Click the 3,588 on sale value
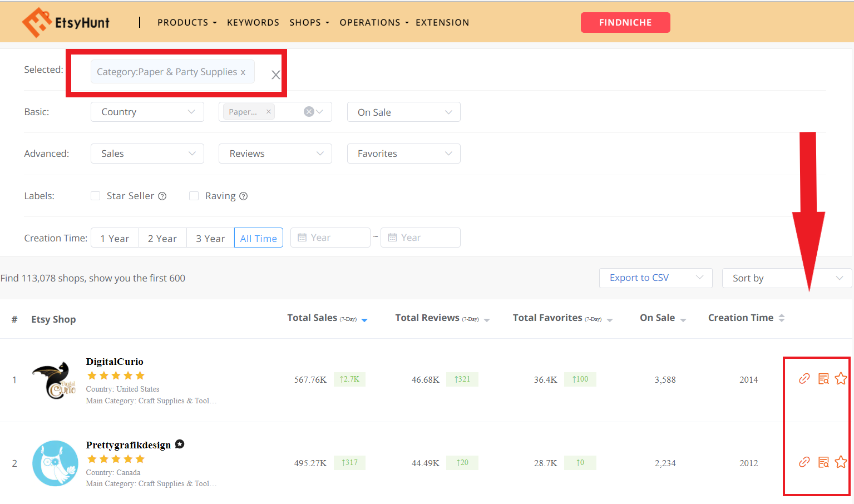 click(x=665, y=380)
